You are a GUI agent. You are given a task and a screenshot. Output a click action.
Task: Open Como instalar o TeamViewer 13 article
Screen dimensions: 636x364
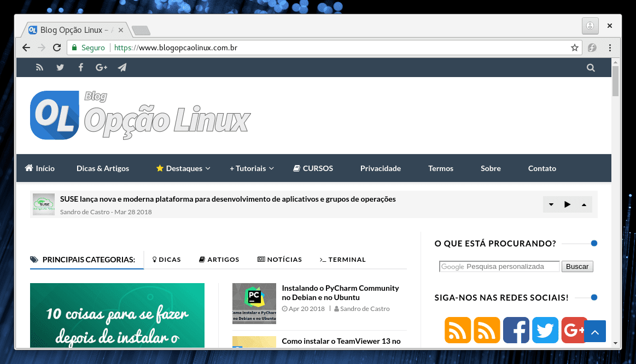pyautogui.click(x=341, y=341)
